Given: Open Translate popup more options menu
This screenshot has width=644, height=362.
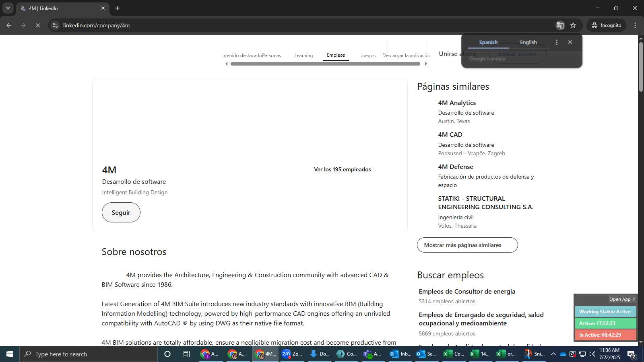Looking at the screenshot, I should point(557,42).
